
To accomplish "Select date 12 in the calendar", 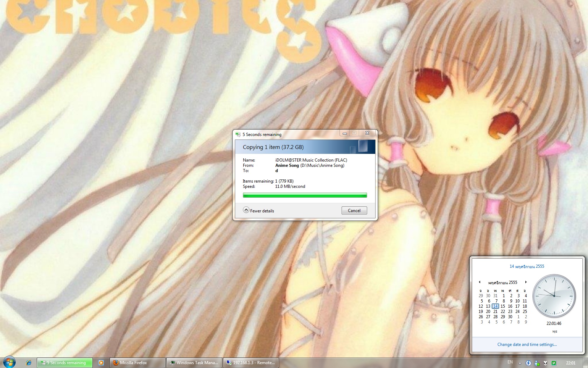I will click(x=481, y=306).
